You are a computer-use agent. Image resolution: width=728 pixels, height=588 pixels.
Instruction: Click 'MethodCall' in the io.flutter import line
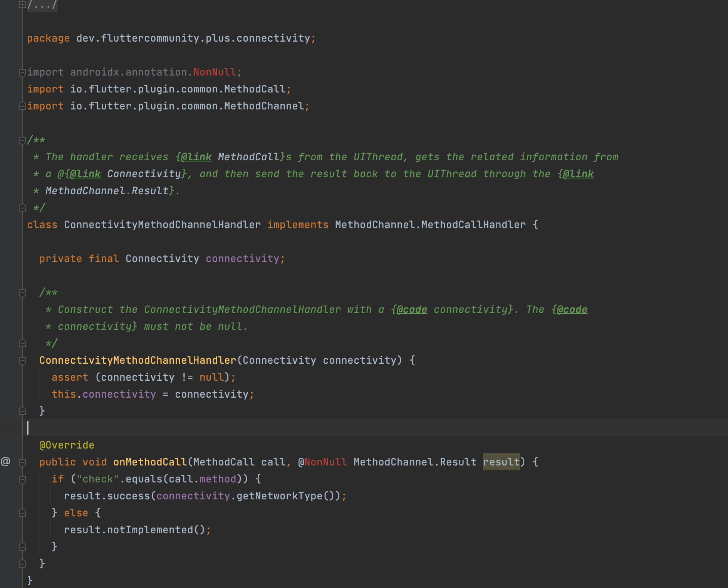255,89
